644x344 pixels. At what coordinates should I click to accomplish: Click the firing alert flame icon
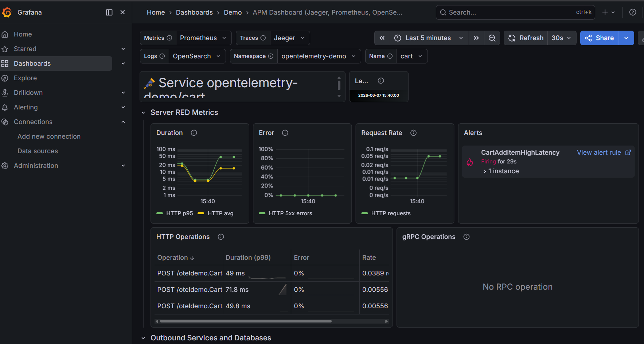[470, 162]
